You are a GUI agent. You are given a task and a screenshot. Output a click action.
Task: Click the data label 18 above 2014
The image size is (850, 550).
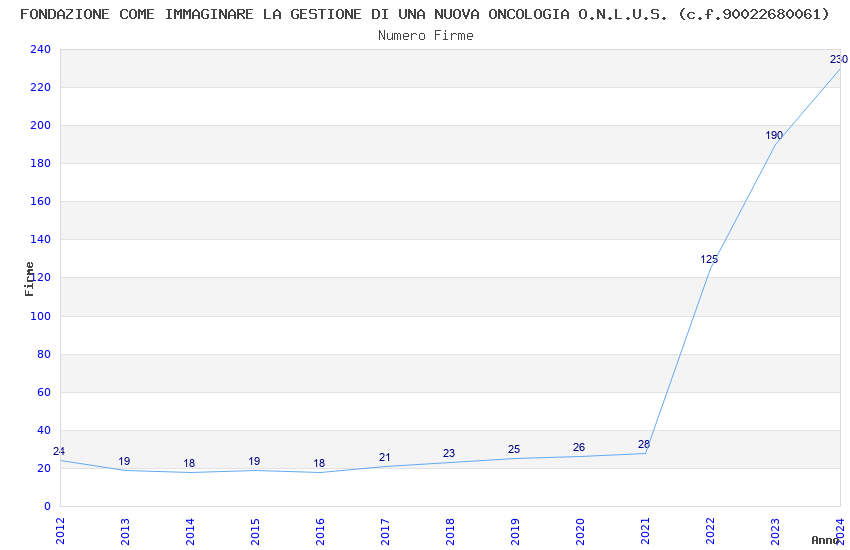[x=189, y=463]
